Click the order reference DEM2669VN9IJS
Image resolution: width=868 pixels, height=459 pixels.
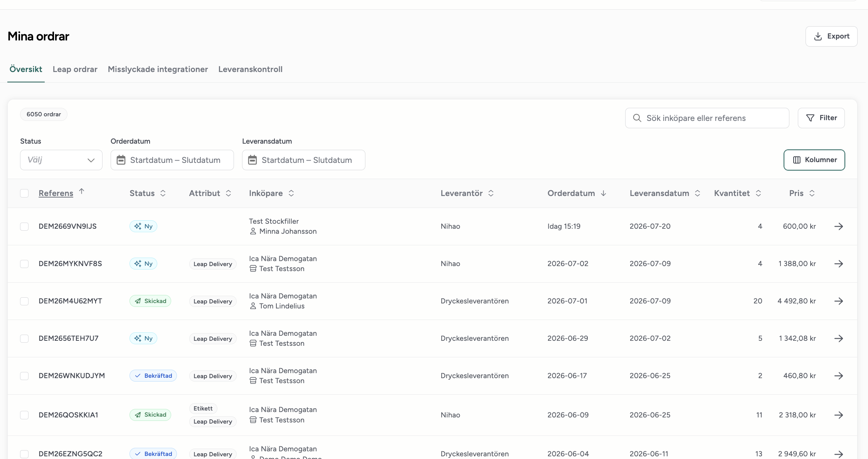[68, 226]
